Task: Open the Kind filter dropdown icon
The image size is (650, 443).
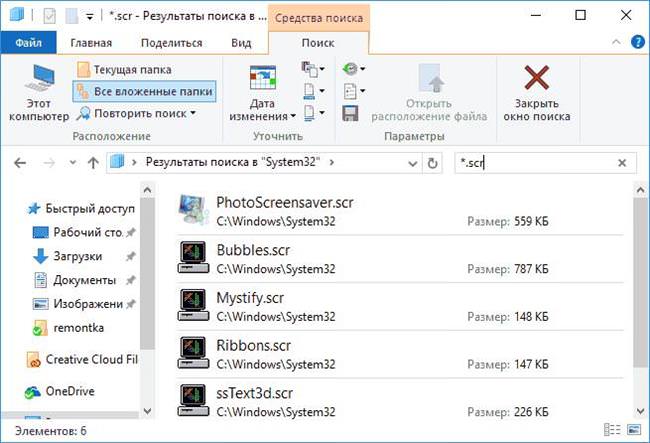Action: (313, 69)
